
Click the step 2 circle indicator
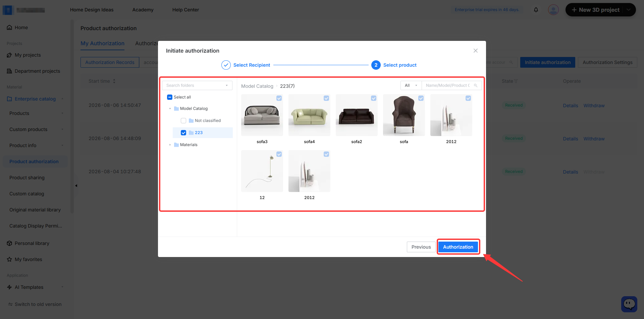[x=376, y=65]
